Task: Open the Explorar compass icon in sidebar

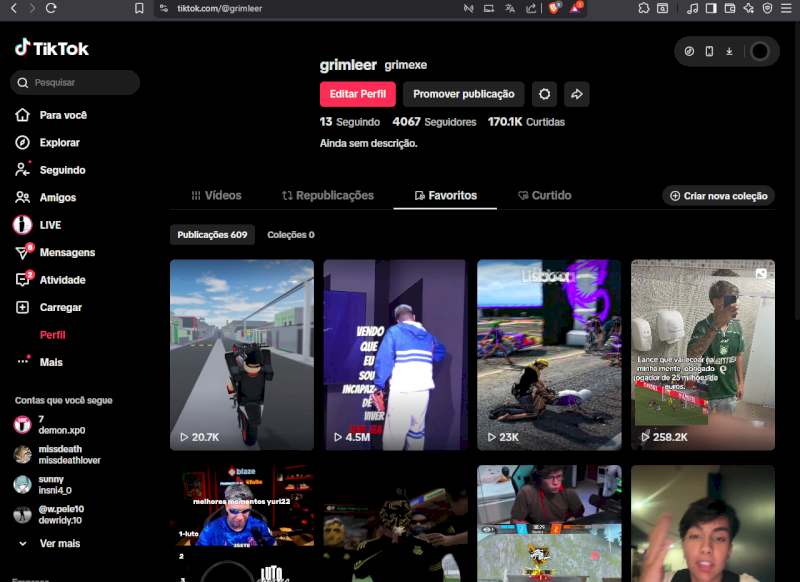Action: pyautogui.click(x=22, y=143)
